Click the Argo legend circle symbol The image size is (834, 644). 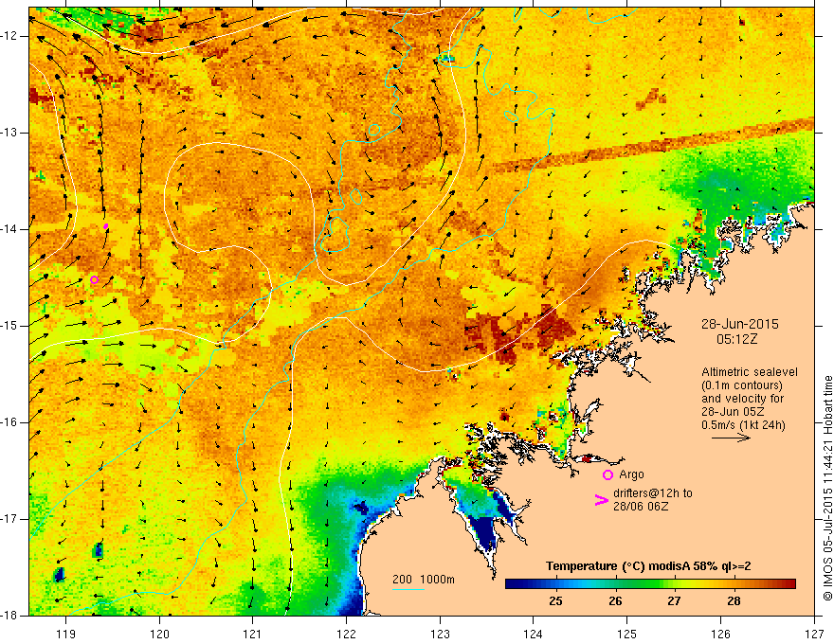click(607, 474)
